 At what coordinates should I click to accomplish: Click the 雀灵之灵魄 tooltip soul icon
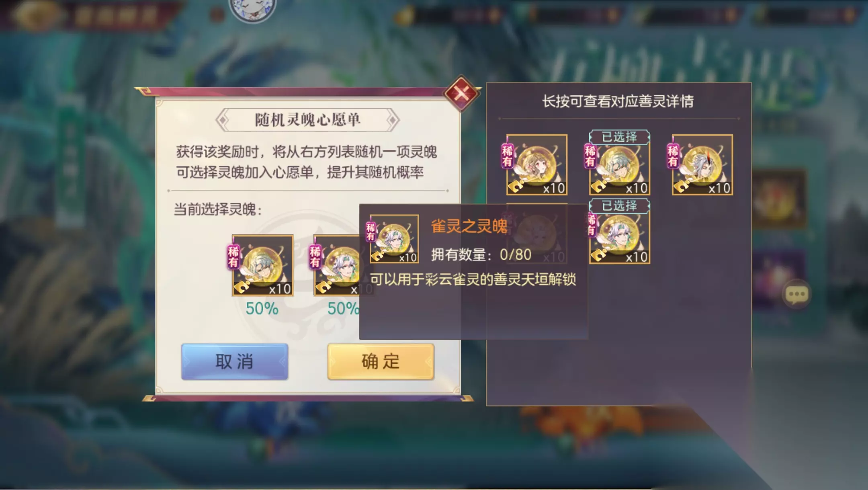(x=394, y=239)
